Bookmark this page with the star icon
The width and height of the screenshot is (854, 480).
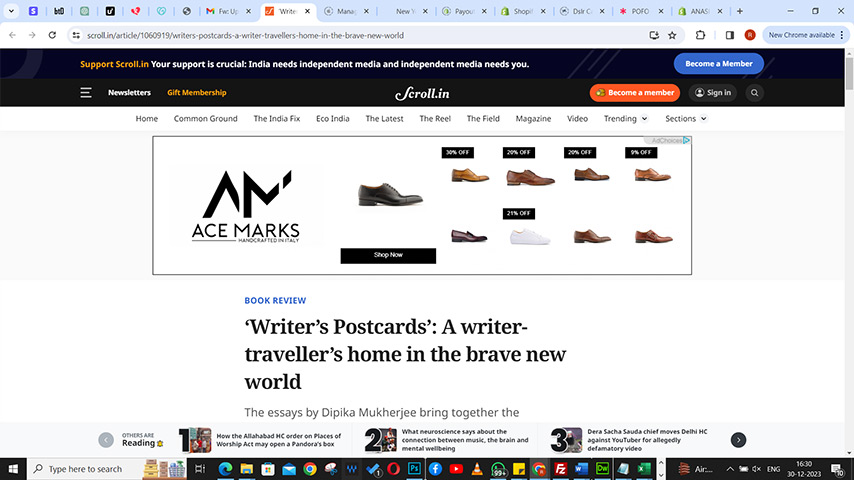pos(672,35)
